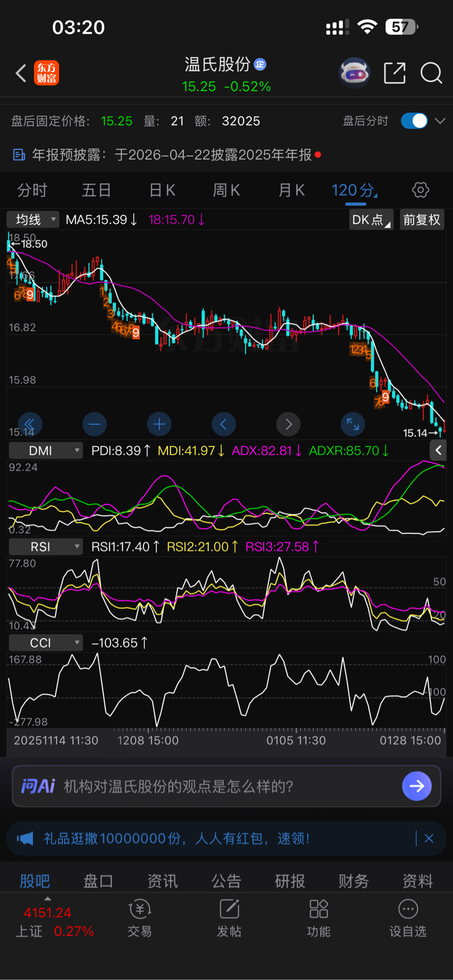Tap the 前复权 button
Screen dimensions: 453x980
pyautogui.click(x=422, y=220)
